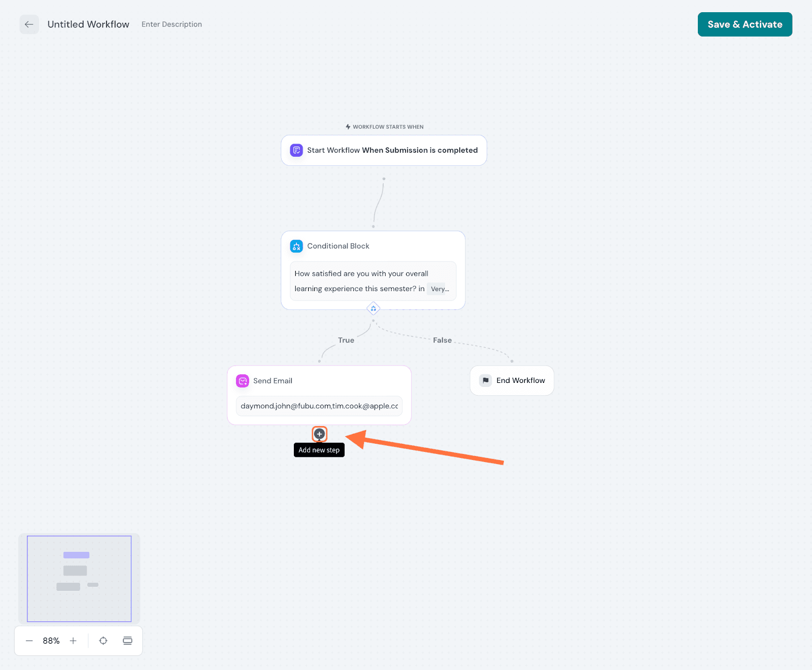Screen dimensions: 812x670
Task: Zoom in using the plus button
Action: point(73,641)
